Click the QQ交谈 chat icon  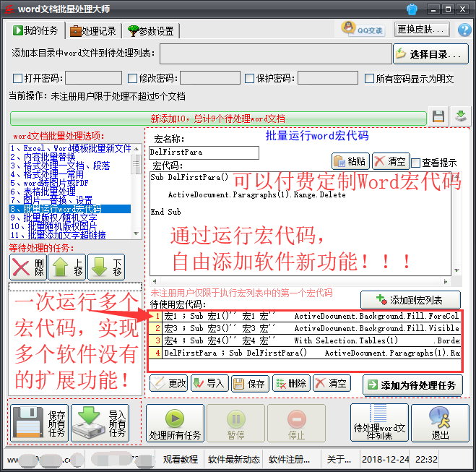coord(363,29)
